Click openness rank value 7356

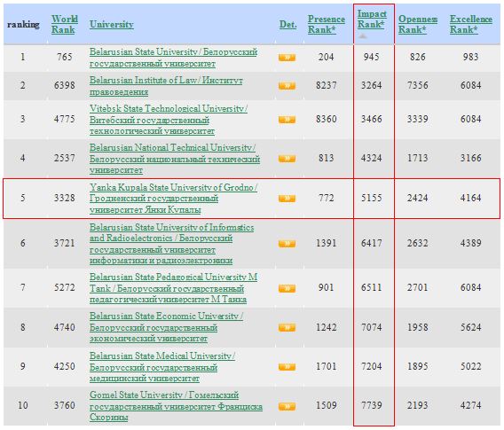[x=418, y=85]
